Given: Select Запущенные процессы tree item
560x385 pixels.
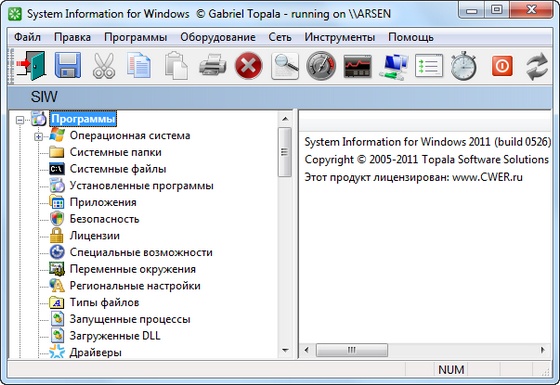Looking at the screenshot, I should click(x=130, y=319).
